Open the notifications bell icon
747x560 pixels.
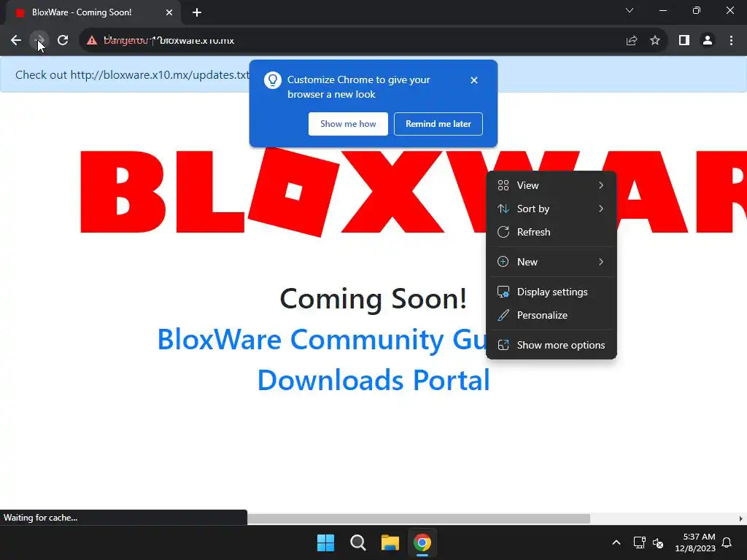(x=727, y=542)
